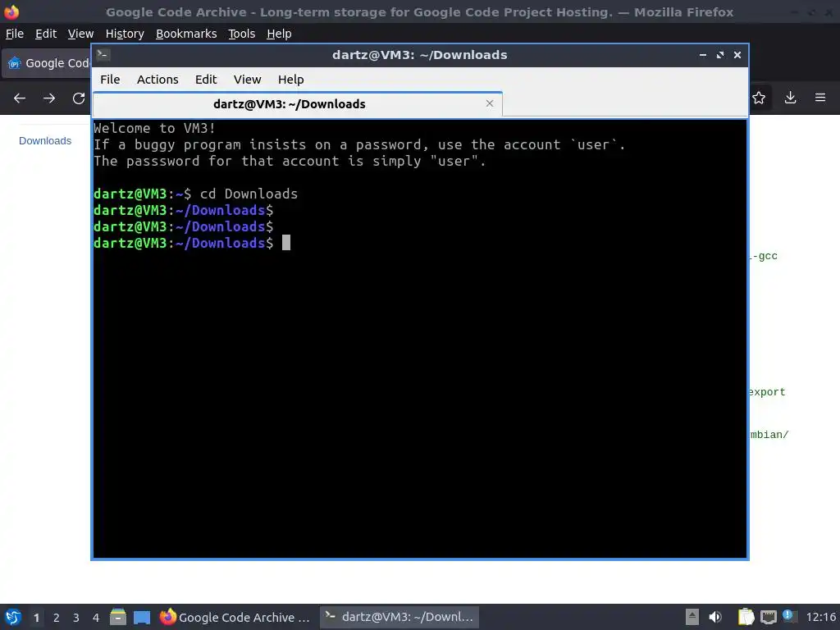Open the terminal Edit menu
The image size is (840, 630).
tap(206, 80)
